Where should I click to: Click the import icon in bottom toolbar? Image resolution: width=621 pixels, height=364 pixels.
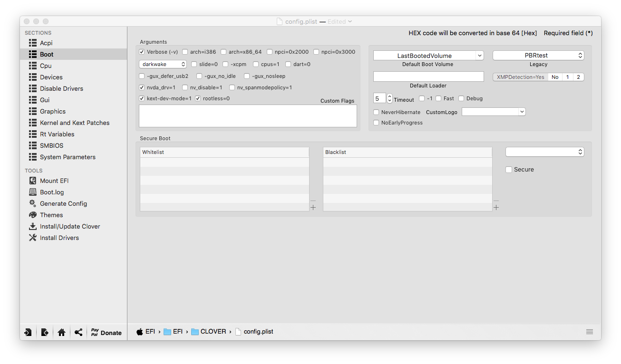point(28,333)
